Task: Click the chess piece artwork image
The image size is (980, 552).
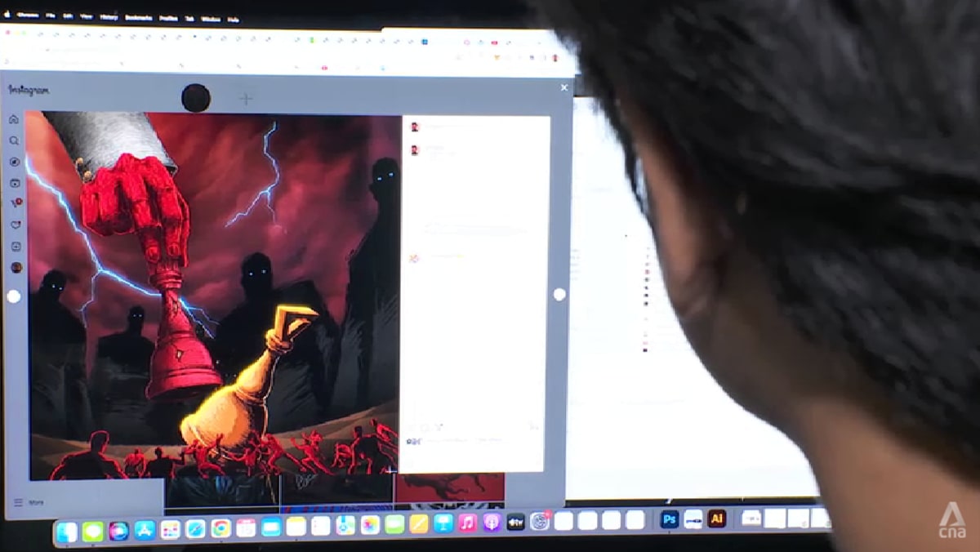Action: tap(212, 294)
